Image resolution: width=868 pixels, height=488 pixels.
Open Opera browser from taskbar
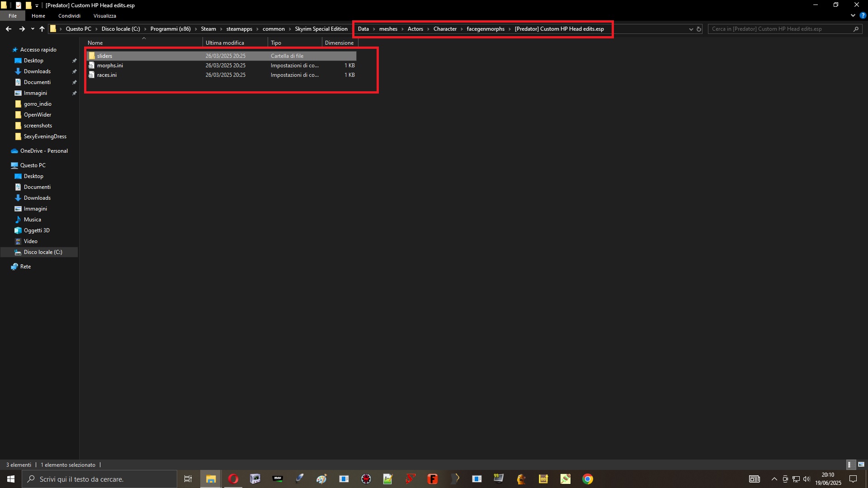coord(233,479)
